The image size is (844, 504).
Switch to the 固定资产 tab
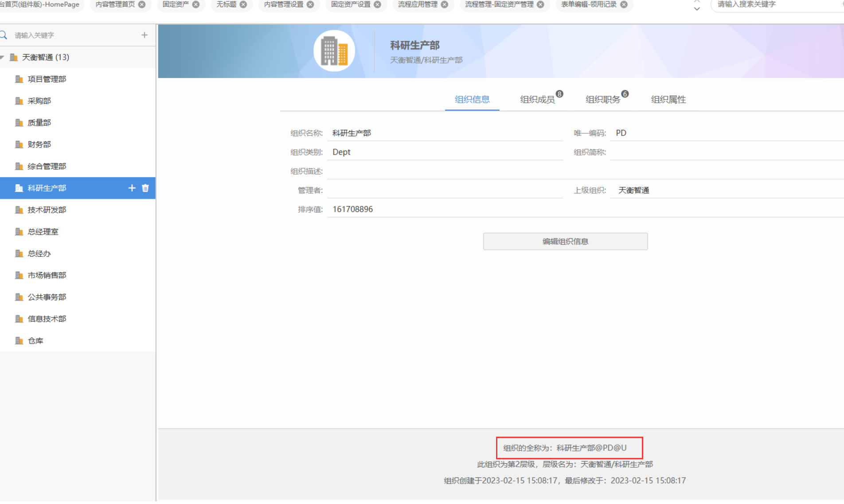(x=176, y=4)
